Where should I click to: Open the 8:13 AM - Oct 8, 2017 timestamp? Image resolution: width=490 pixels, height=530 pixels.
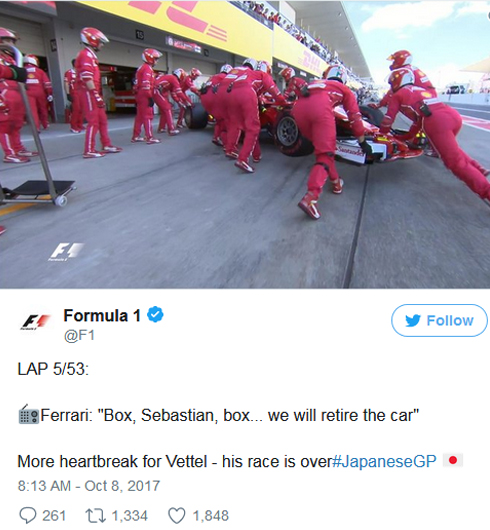click(89, 486)
